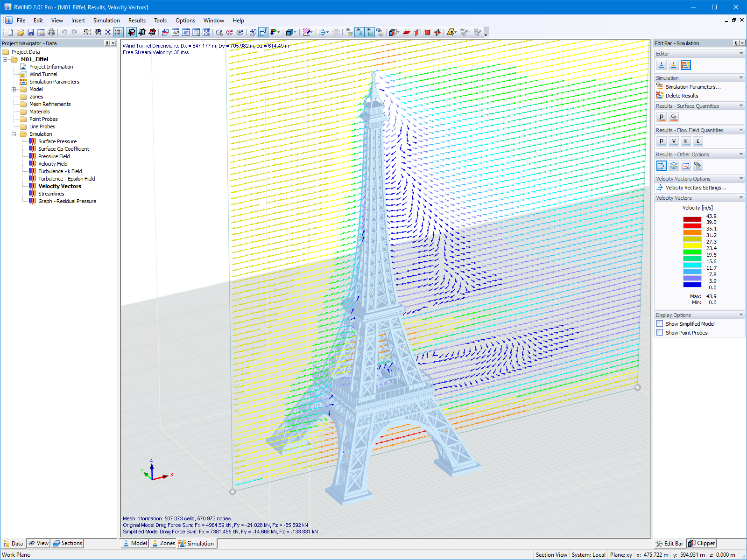Click the turbulence 'k' flow field icon
This screenshot has width=747, height=560.
[685, 141]
